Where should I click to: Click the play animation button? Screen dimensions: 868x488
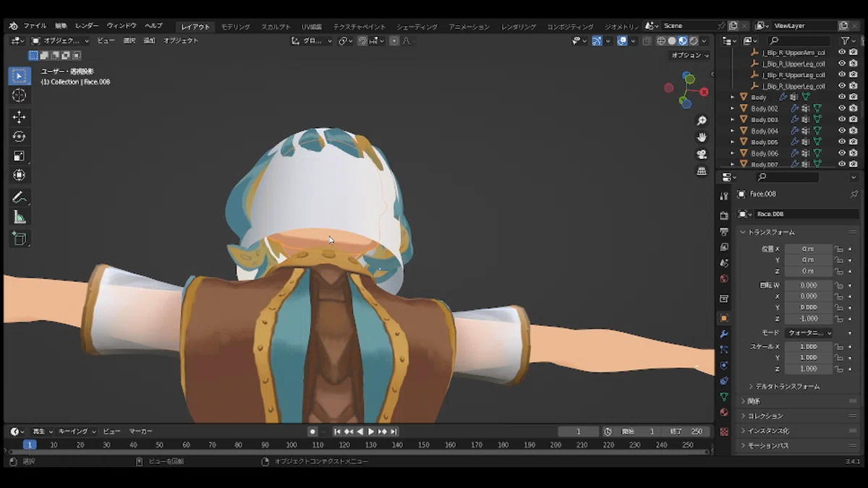tap(371, 432)
